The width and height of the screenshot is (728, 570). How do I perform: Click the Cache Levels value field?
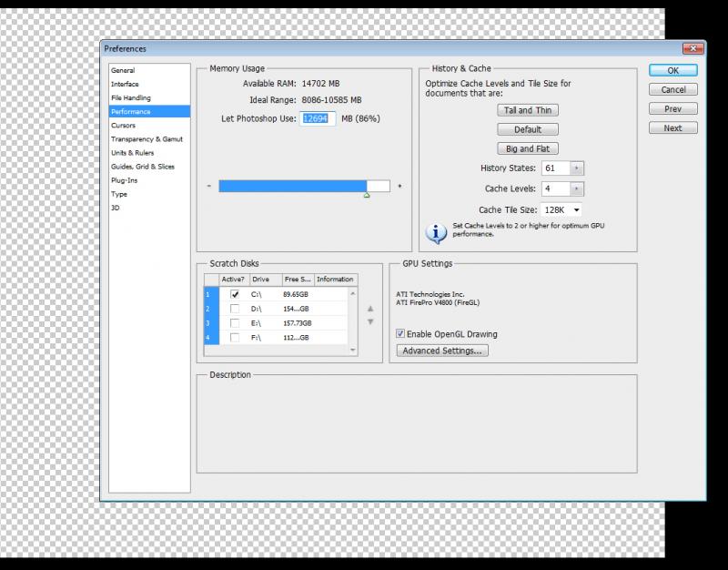(x=556, y=188)
